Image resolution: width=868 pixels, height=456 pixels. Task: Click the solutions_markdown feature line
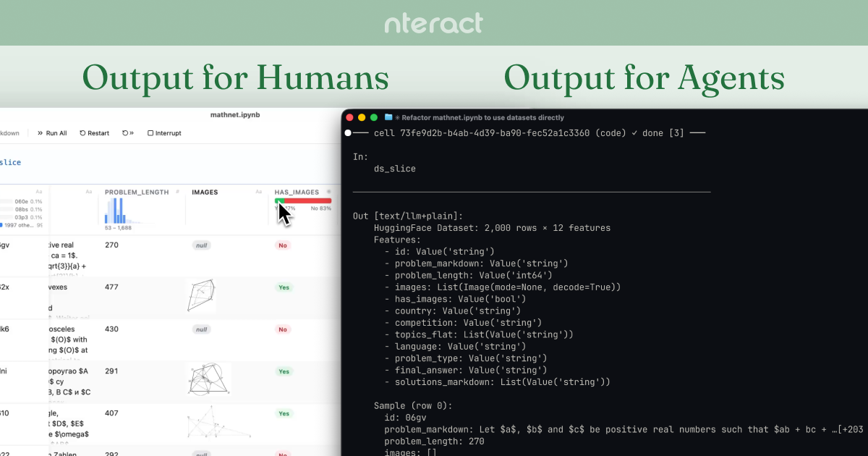pos(497,381)
